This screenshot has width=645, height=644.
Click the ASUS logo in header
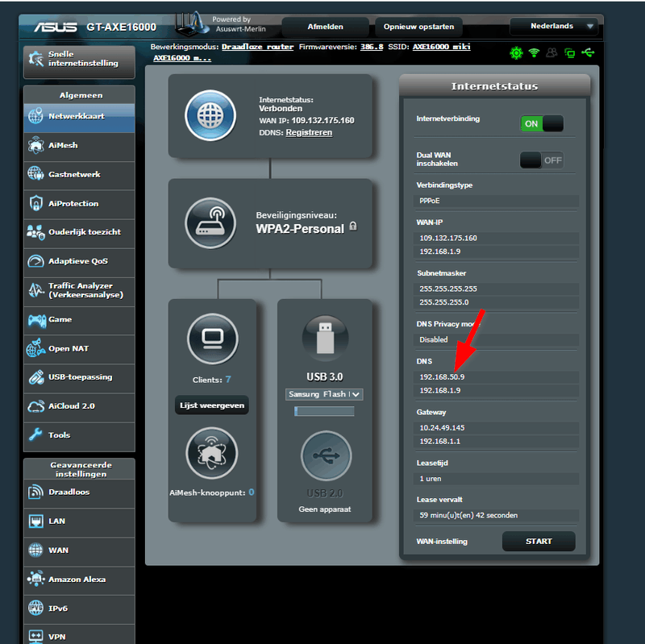pyautogui.click(x=56, y=27)
